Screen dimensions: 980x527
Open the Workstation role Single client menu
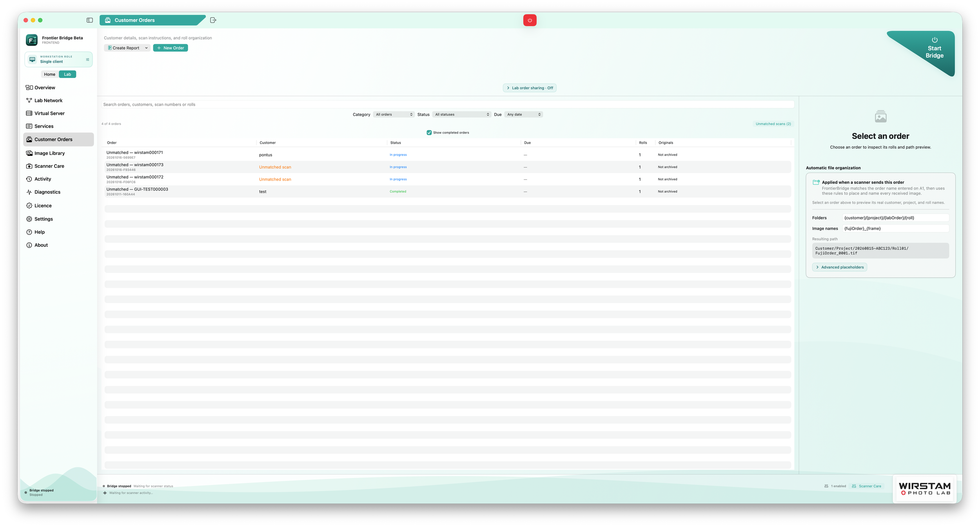pyautogui.click(x=58, y=59)
